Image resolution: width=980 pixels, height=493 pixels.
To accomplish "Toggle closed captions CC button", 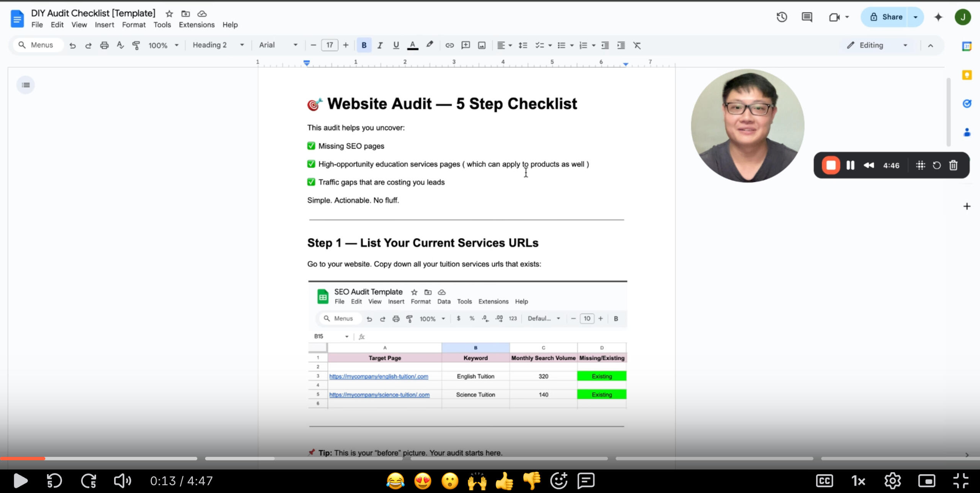I will tap(824, 480).
